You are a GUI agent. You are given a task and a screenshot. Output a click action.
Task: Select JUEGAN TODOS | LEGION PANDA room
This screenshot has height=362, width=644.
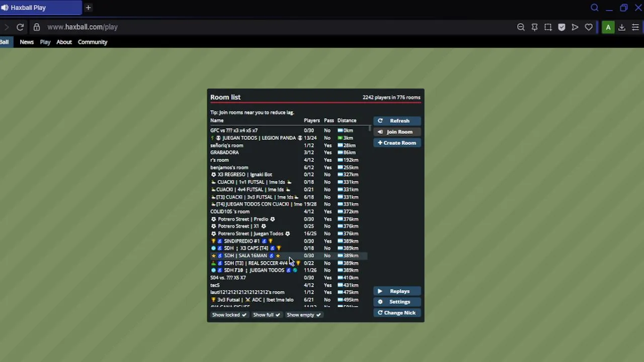[x=289, y=138]
